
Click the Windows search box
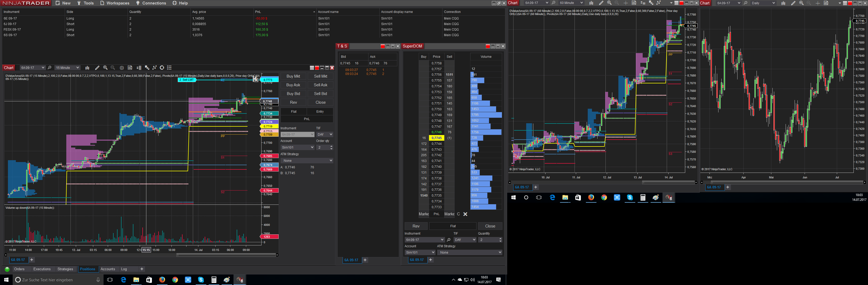click(58, 280)
